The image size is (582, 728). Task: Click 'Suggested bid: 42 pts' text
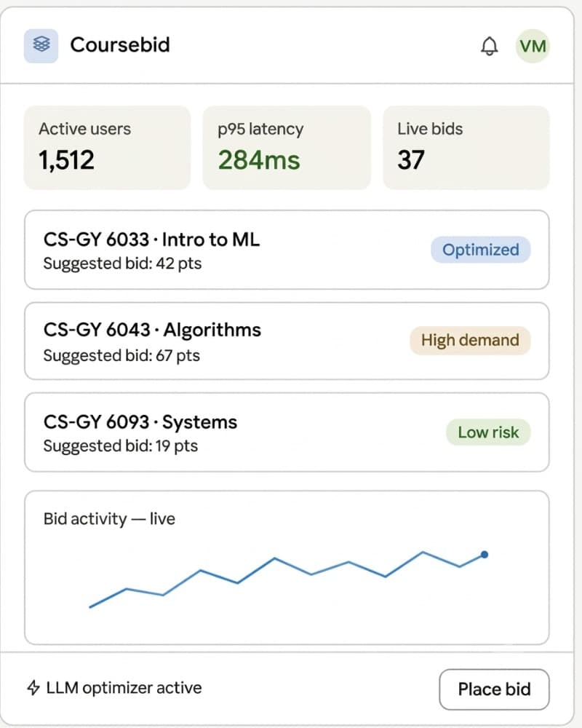[x=122, y=264]
